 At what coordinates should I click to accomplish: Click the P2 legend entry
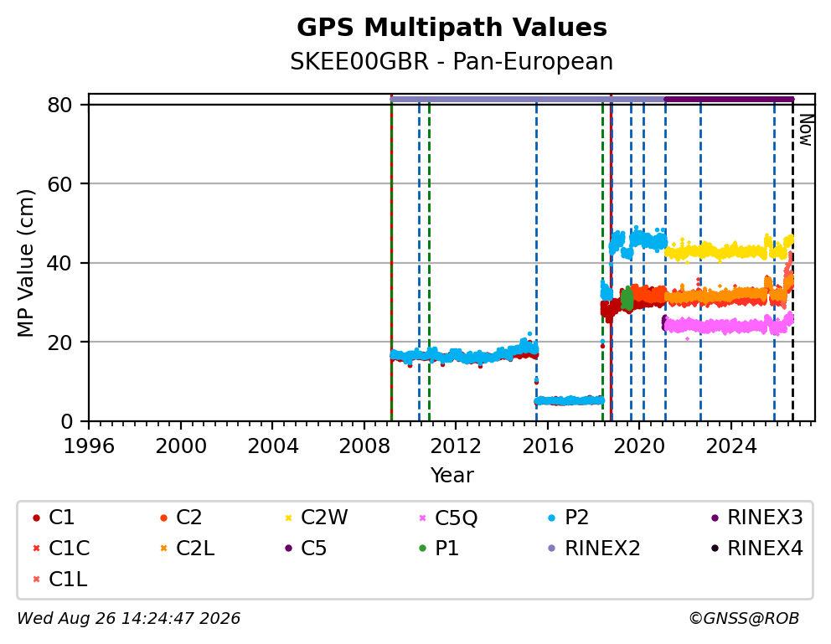coord(568,518)
